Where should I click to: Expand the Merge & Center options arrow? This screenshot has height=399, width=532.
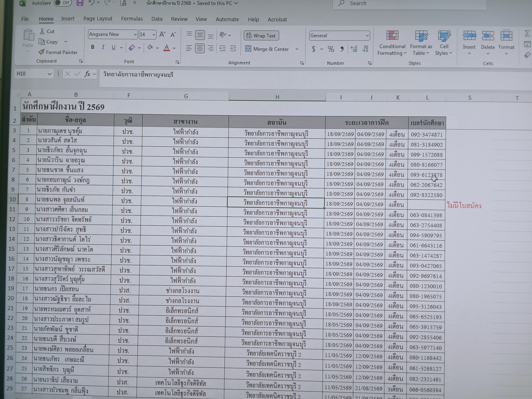point(297,49)
